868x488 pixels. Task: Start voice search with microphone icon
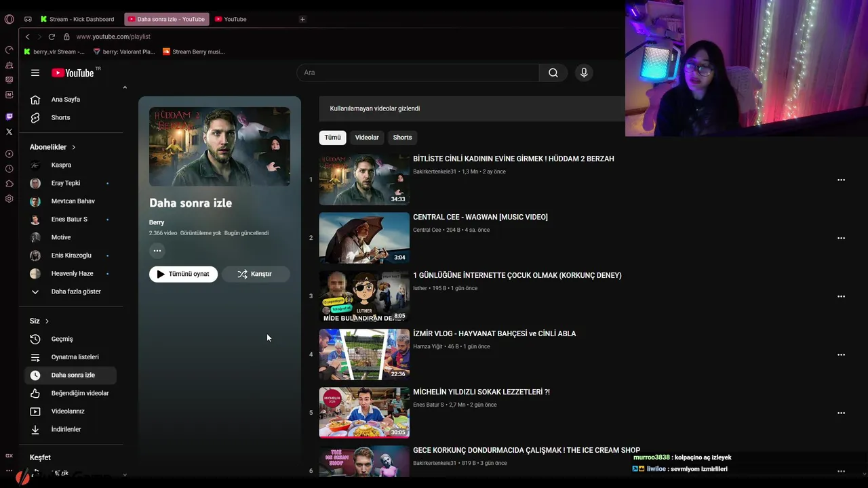(584, 73)
